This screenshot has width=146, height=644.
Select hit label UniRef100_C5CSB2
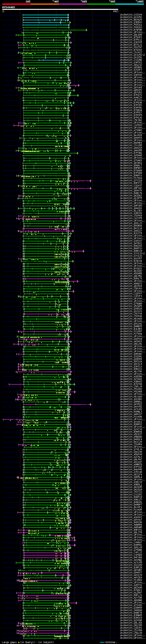[x=131, y=120]
